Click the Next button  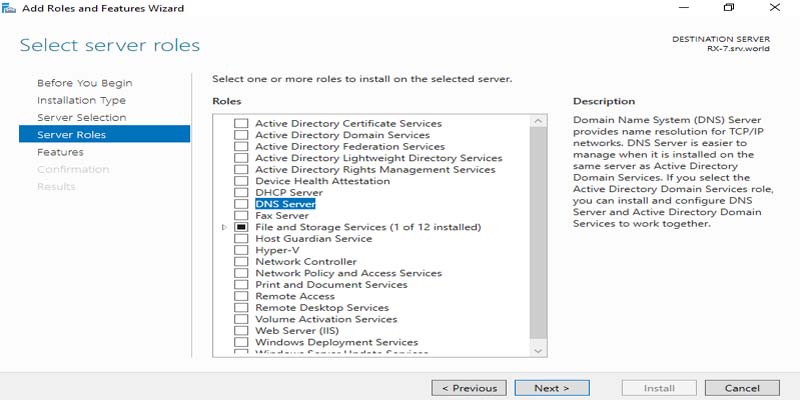pyautogui.click(x=552, y=388)
